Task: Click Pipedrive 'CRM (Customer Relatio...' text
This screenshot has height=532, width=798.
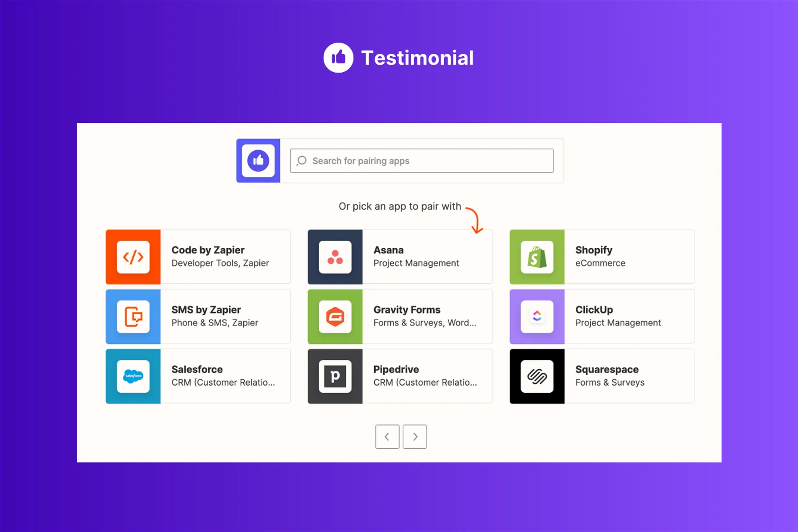Action: pyautogui.click(x=425, y=382)
